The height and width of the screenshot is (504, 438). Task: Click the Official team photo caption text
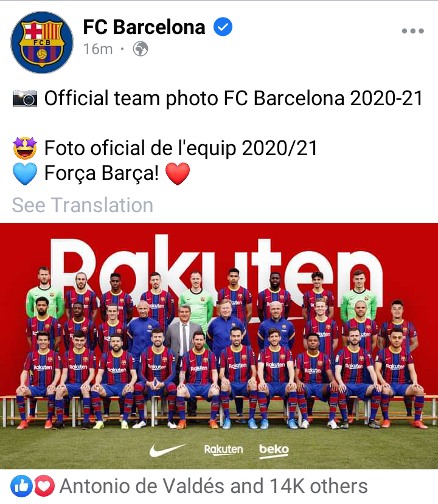tap(234, 98)
